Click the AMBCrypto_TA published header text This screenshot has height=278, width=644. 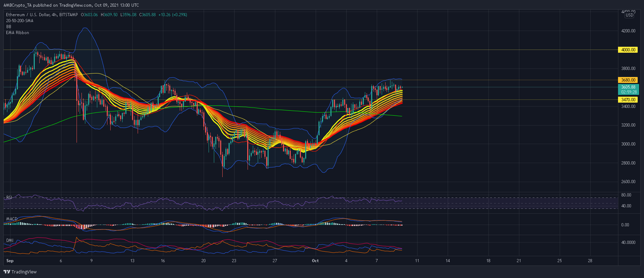point(71,5)
